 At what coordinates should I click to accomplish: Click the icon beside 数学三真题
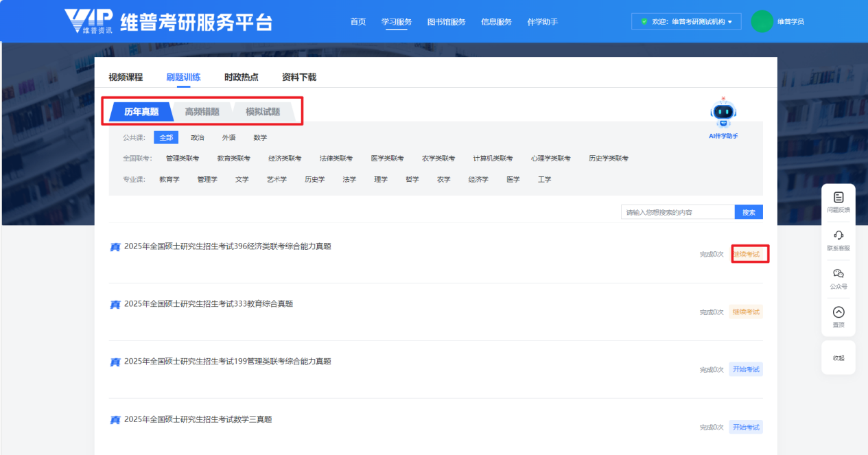point(115,420)
